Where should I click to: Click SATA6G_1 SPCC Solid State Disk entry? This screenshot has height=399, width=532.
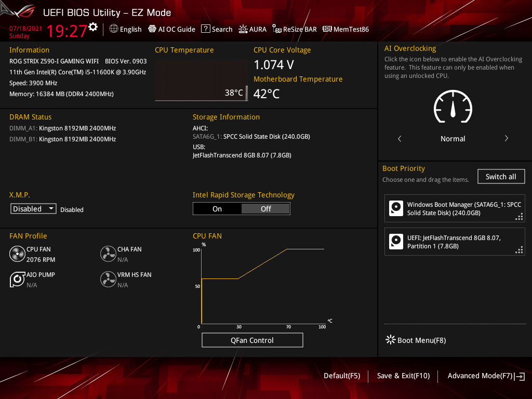coord(251,137)
